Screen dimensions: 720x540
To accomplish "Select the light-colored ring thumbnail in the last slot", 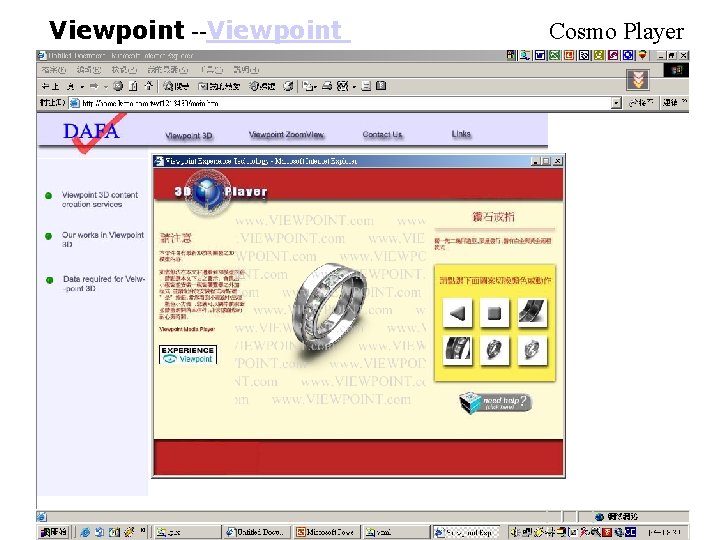I will 532,350.
